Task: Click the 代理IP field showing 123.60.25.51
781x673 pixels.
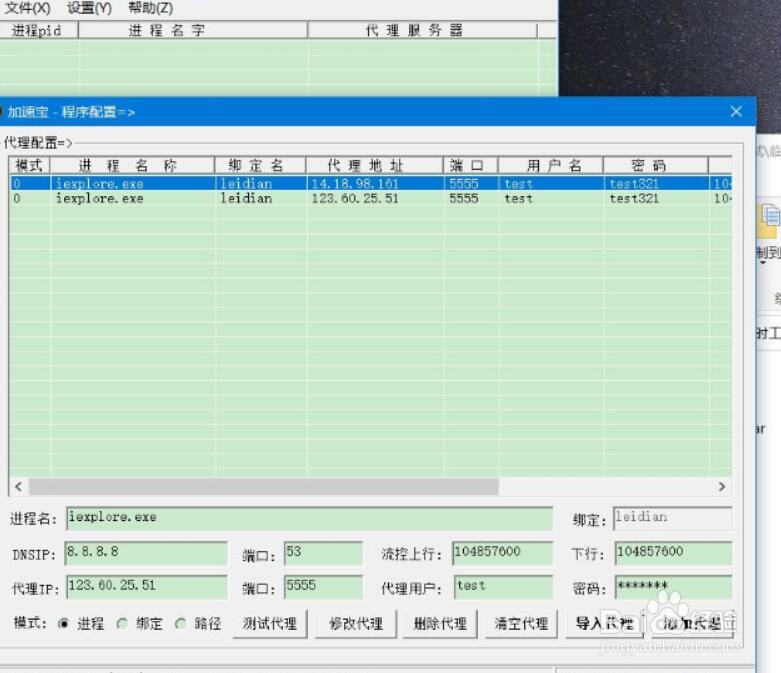Action: [x=146, y=587]
